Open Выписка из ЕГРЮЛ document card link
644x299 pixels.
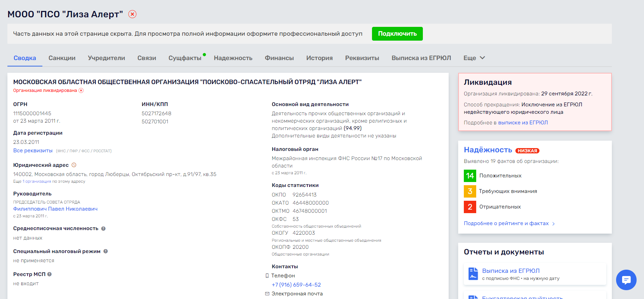click(511, 271)
